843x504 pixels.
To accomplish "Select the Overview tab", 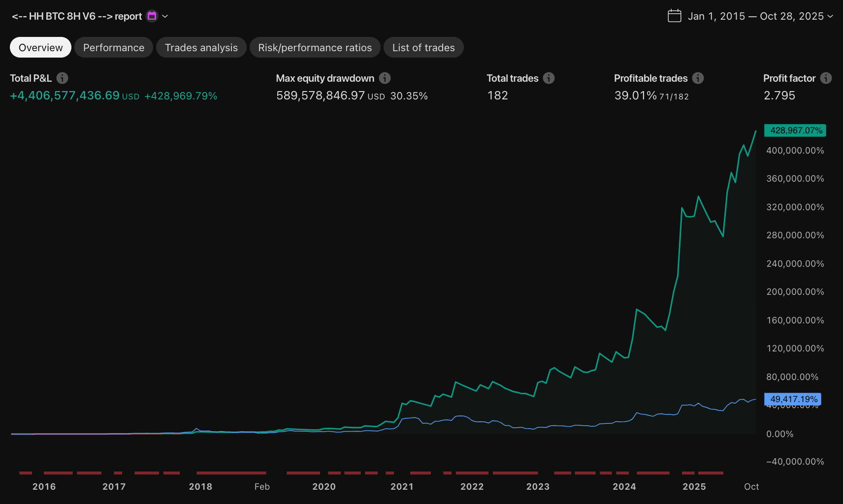I will tap(40, 47).
